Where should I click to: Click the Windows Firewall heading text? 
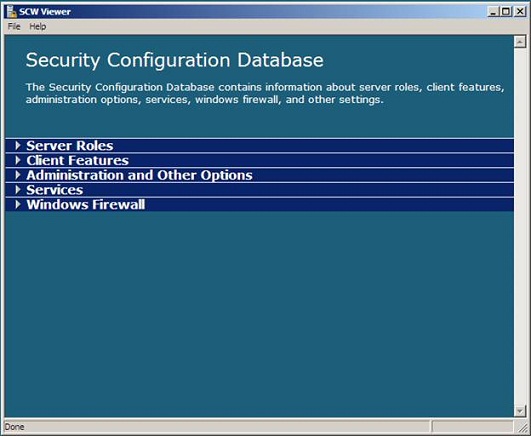[86, 204]
